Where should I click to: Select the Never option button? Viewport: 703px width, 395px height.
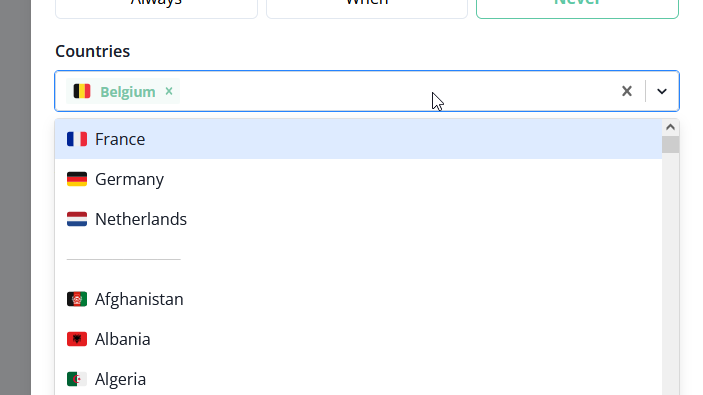577,7
